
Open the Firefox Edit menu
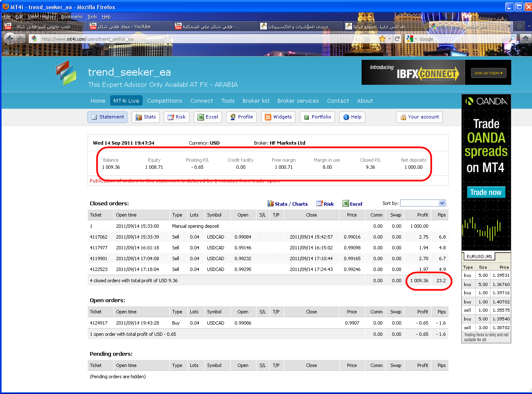click(19, 17)
